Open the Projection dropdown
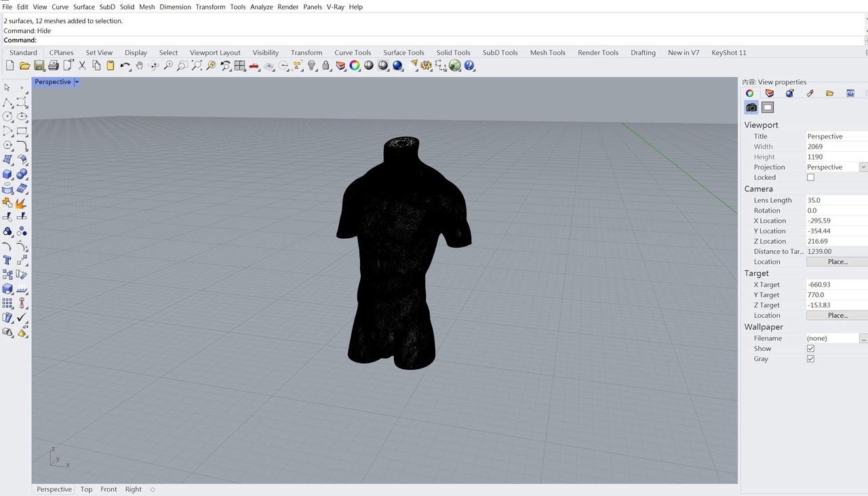868x496 pixels. (863, 167)
